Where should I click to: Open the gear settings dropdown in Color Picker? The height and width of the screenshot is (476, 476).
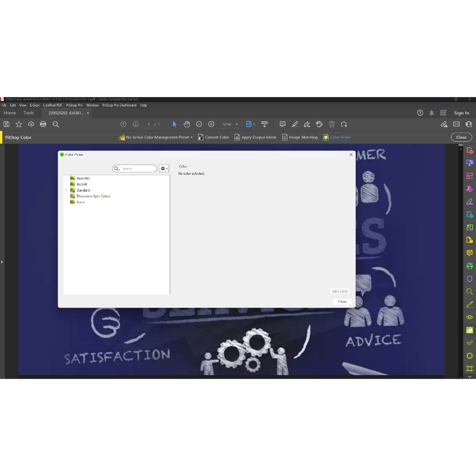(164, 168)
